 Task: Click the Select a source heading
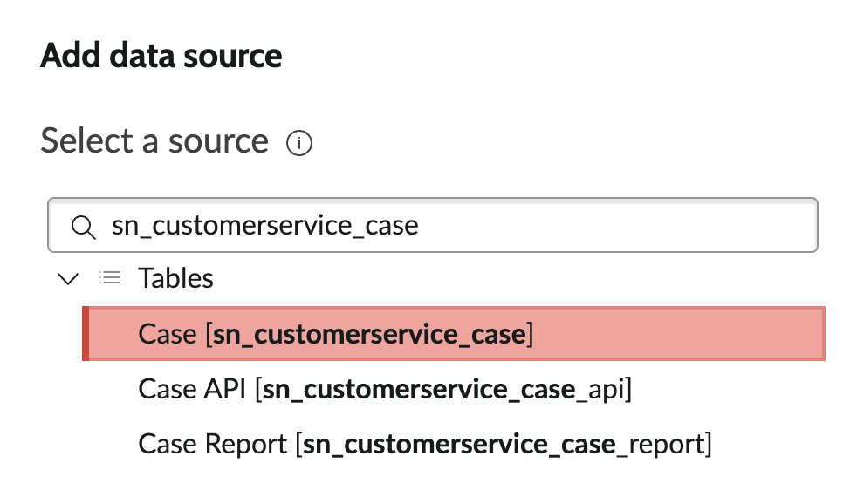pyautogui.click(x=154, y=140)
